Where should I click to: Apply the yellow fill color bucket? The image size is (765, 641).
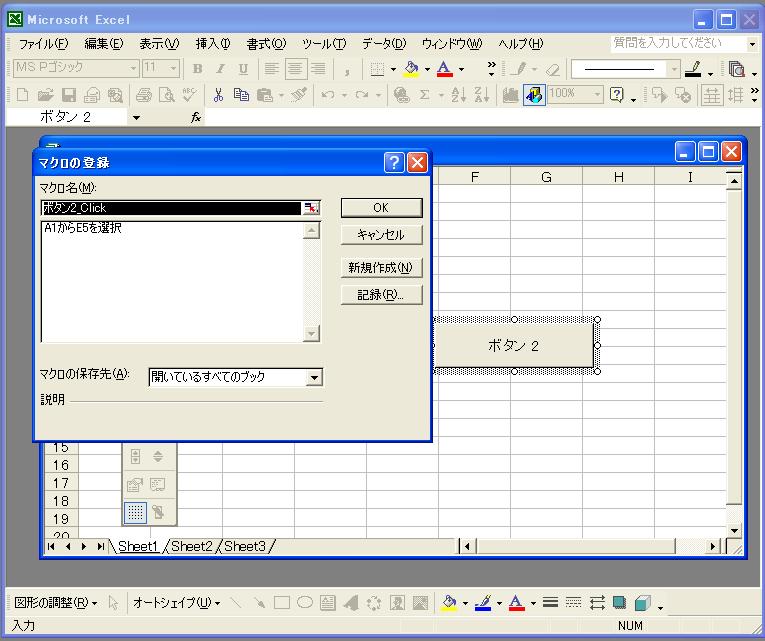pyautogui.click(x=411, y=69)
